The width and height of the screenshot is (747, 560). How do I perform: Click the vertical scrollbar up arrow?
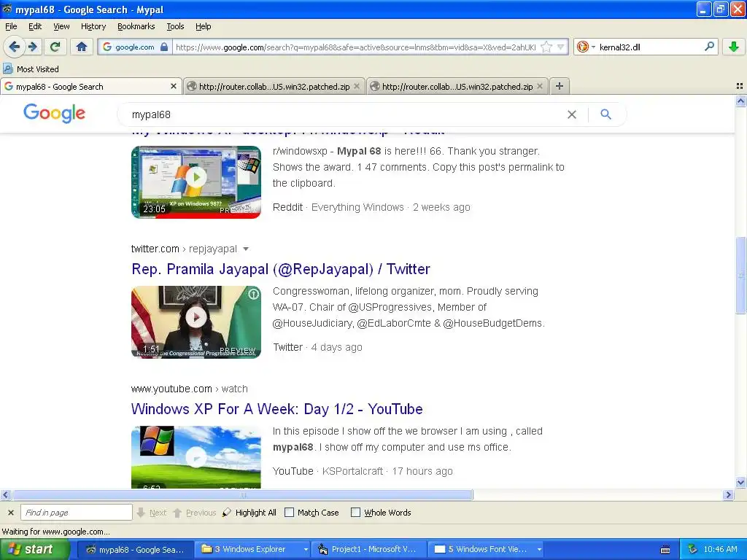coord(740,101)
